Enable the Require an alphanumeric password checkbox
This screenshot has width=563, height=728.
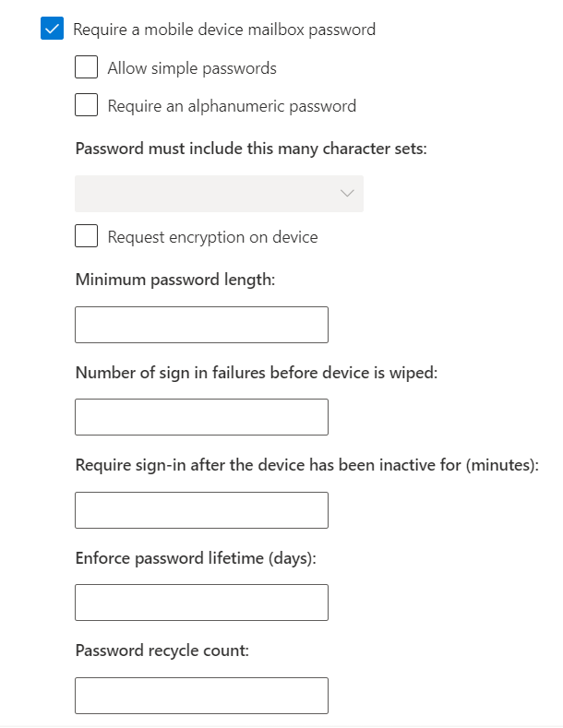pos(87,105)
